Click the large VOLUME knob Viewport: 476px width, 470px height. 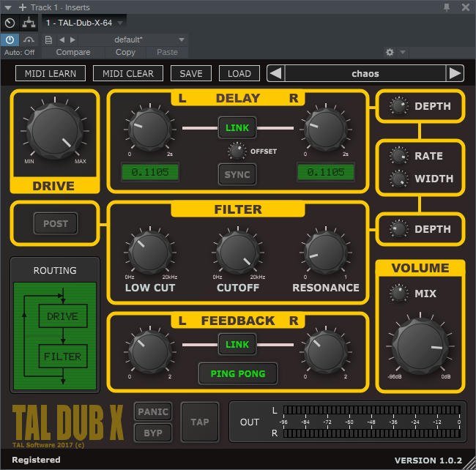(x=420, y=346)
